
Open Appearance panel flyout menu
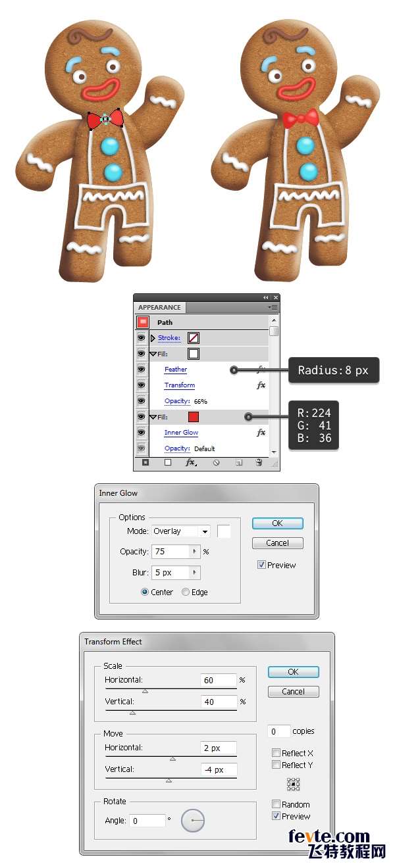pos(273,307)
